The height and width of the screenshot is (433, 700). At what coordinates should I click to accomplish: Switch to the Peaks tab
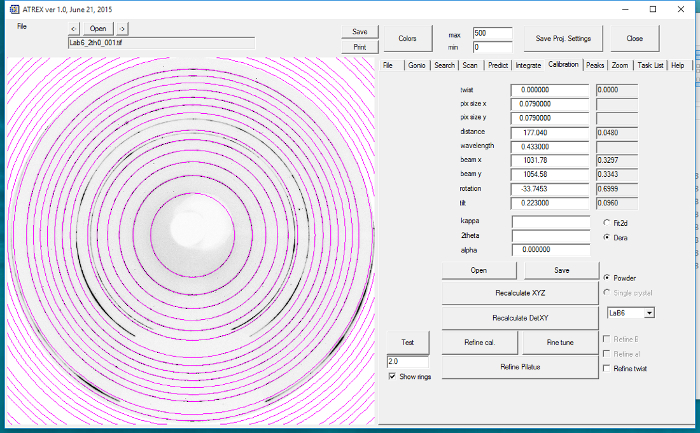tap(595, 65)
